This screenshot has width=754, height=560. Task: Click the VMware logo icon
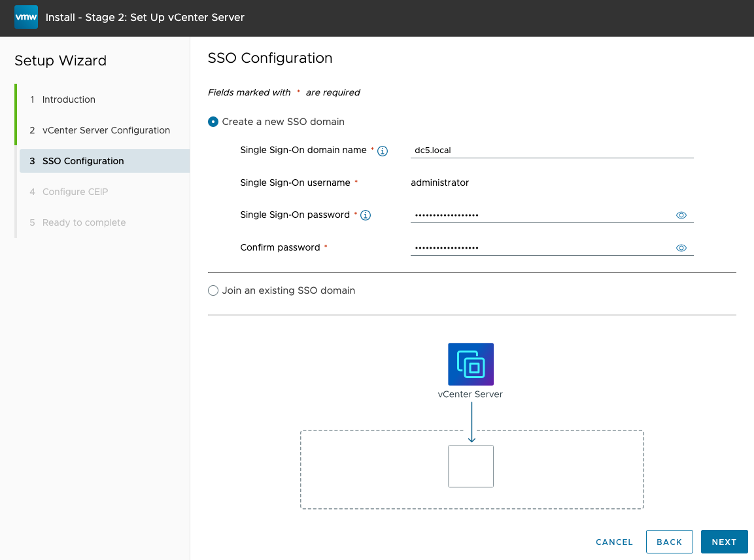coord(26,17)
